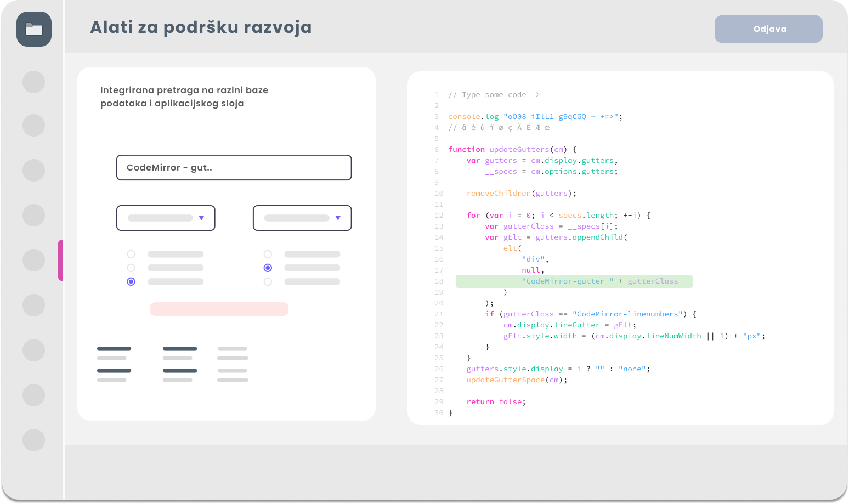Click the folder icon at the top of the sidebar
849x504 pixels.
(x=34, y=29)
